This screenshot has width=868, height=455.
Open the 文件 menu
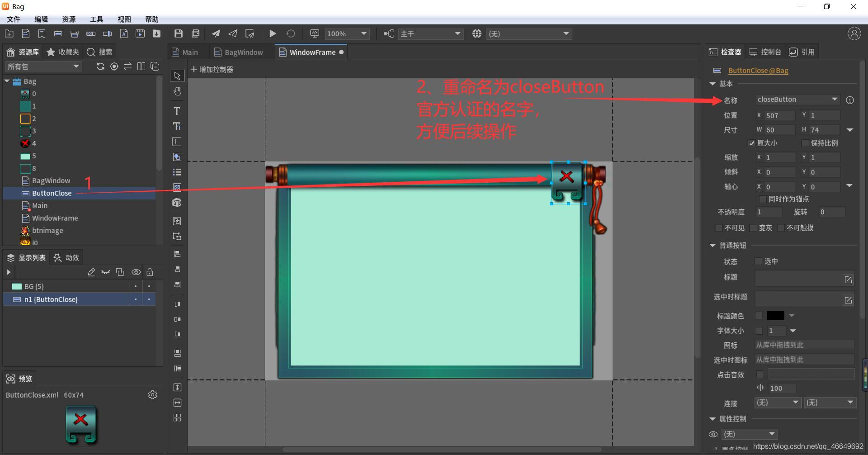coord(14,19)
